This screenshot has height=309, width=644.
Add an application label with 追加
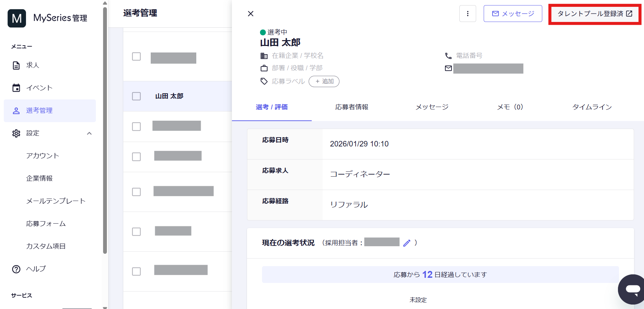324,81
